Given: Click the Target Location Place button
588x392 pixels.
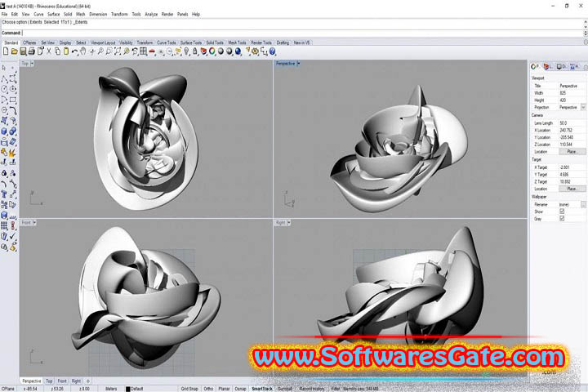Looking at the screenshot, I should (x=572, y=189).
